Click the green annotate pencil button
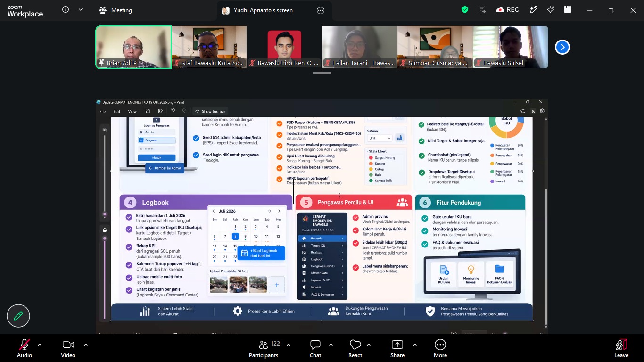644x362 pixels. [x=18, y=316]
